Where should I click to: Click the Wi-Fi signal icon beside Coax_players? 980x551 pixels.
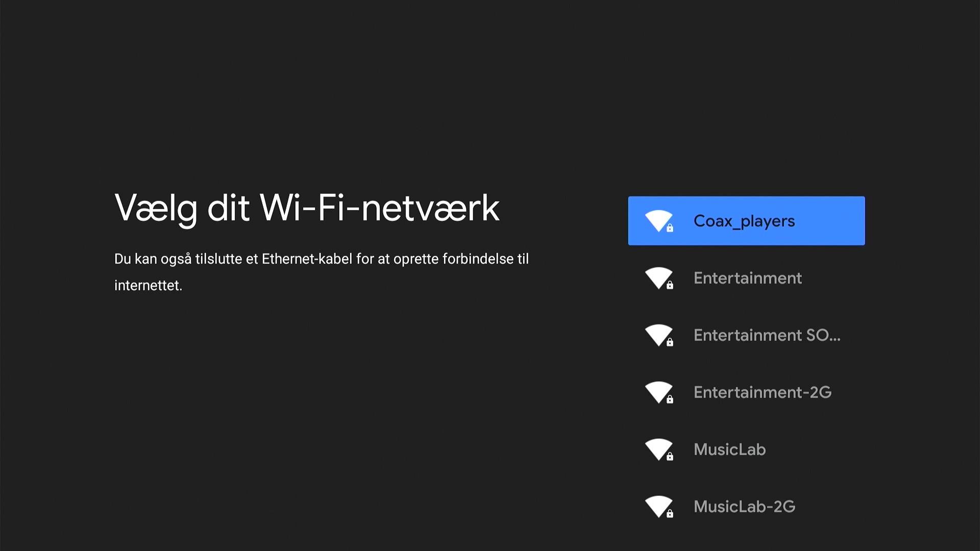point(658,220)
